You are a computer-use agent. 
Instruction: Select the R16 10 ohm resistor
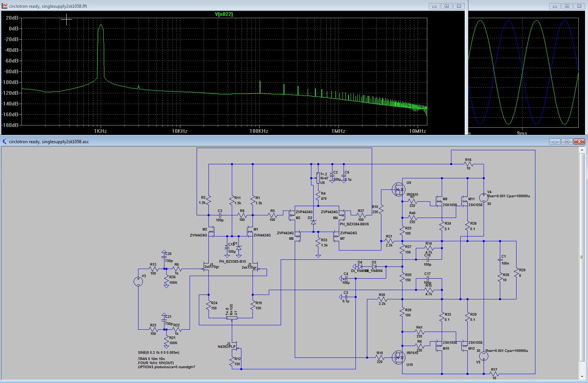click(468, 164)
